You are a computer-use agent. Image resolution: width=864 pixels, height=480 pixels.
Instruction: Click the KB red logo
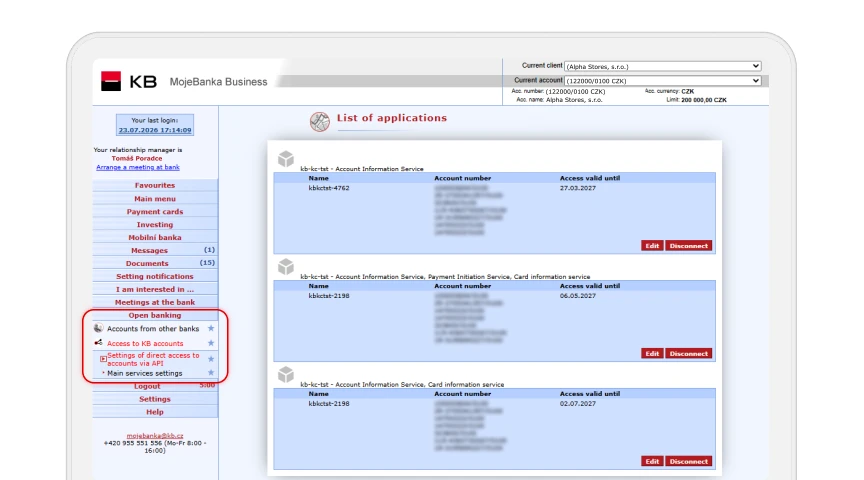(x=111, y=82)
